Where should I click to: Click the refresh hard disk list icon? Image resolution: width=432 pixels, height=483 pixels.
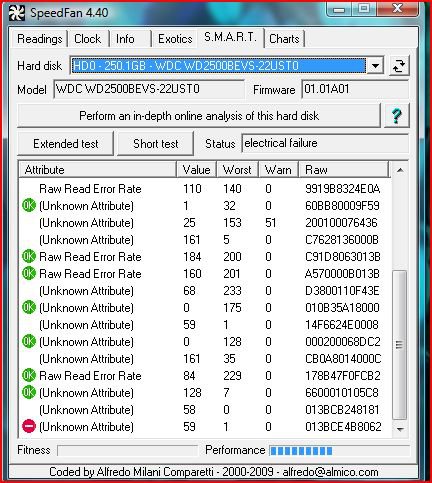click(399, 65)
